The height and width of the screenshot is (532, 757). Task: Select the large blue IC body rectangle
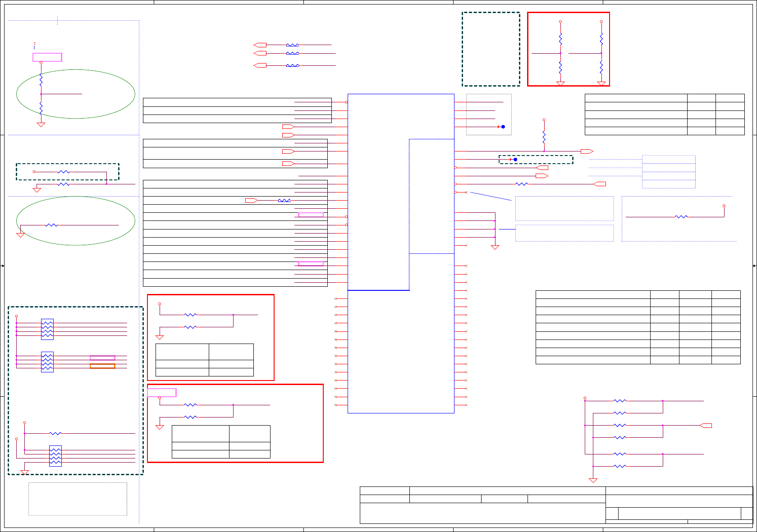pyautogui.click(x=401, y=253)
